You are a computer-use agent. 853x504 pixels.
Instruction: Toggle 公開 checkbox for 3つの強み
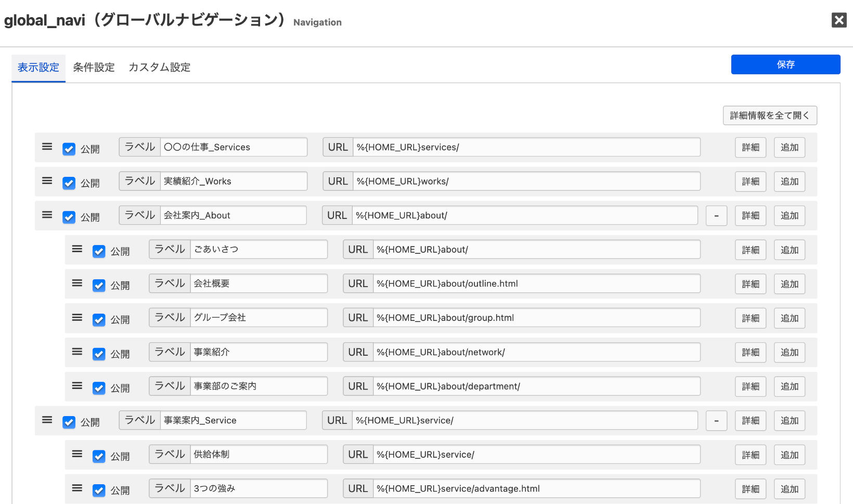[x=99, y=490]
